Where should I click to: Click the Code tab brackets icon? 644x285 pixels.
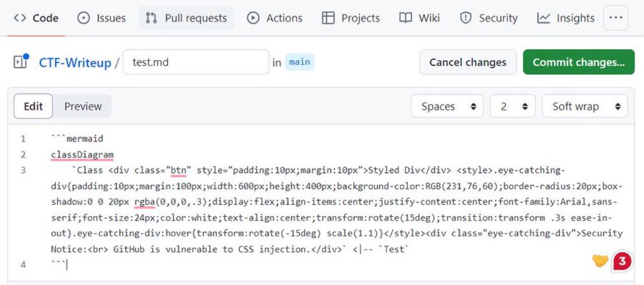[20, 18]
